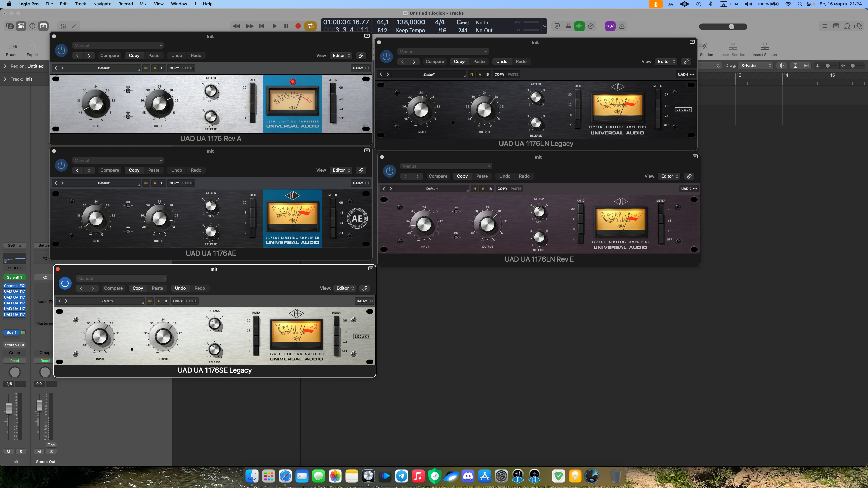868x488 pixels.
Task: Toggle power on UAD UA 1176SE Legacy plugin
Action: [x=65, y=283]
